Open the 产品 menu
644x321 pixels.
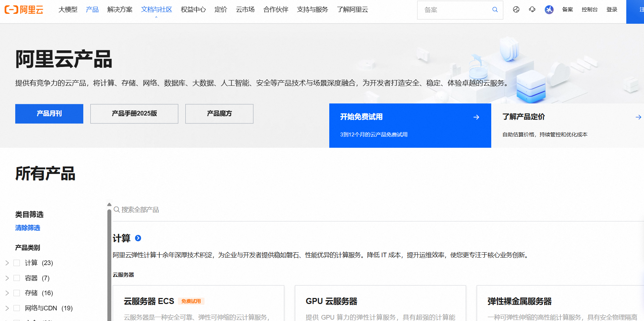point(92,10)
